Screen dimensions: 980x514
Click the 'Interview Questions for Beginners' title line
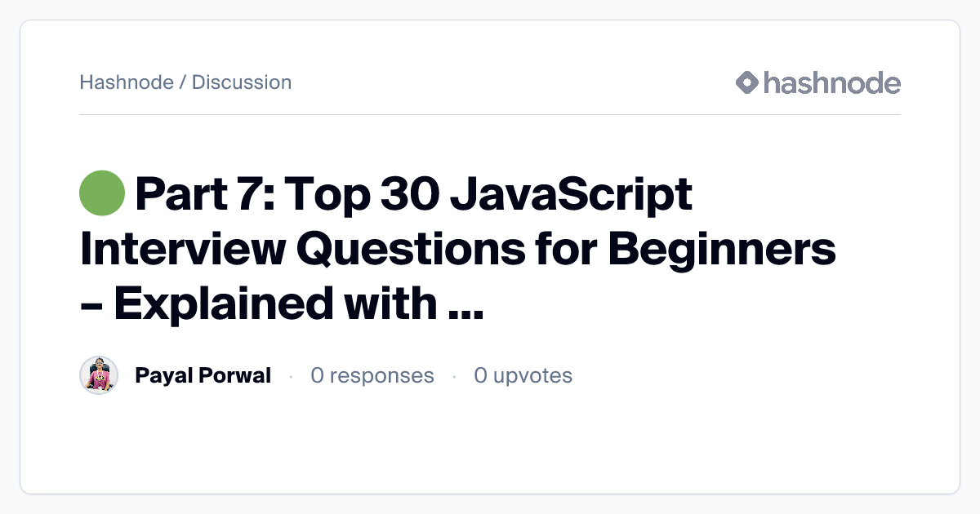coord(457,249)
